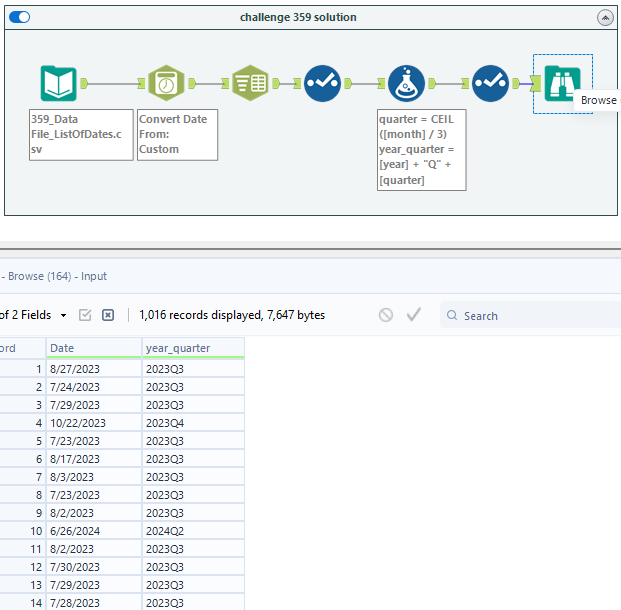The width and height of the screenshot is (621, 610).
Task: Click the DateTime Convert Date tool
Action: pos(166,84)
